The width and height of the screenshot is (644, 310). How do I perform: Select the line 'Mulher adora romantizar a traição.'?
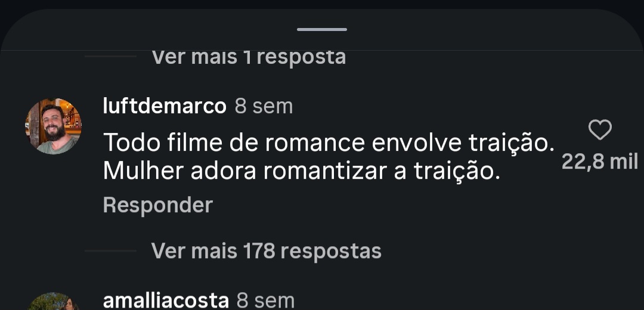302,171
